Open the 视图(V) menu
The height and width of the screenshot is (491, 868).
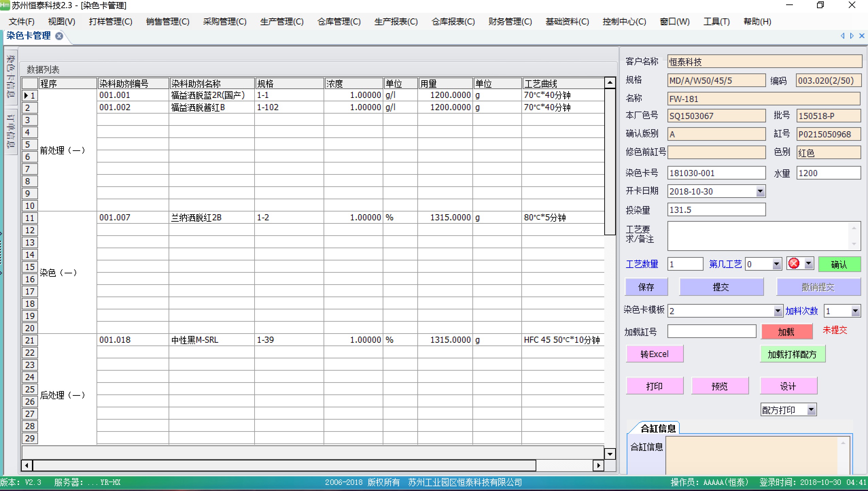pyautogui.click(x=62, y=22)
